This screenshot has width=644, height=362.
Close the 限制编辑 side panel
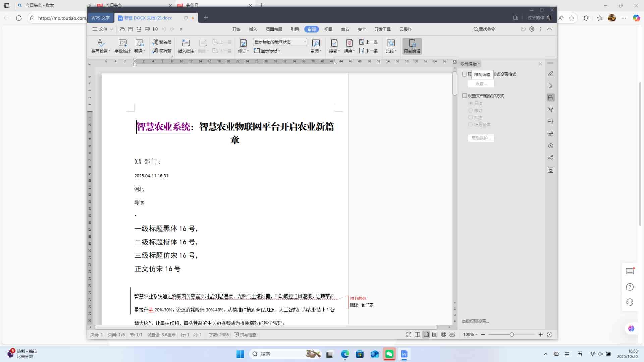coord(540,64)
